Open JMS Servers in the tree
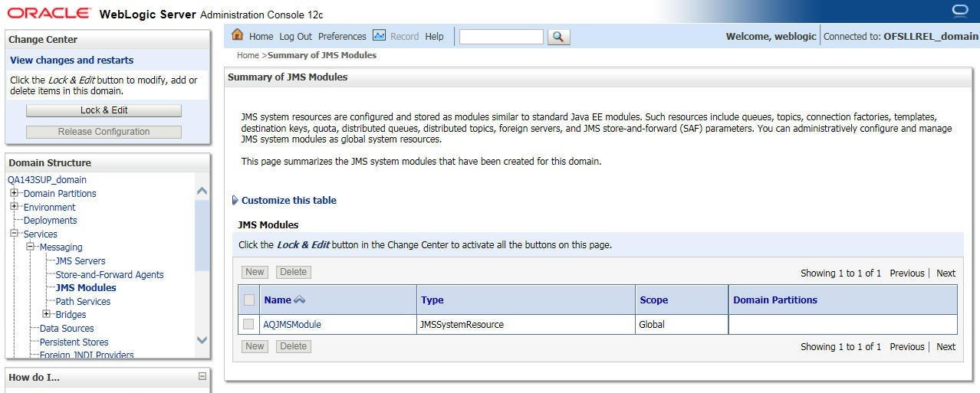Screen dimensions: 980x393 tap(81, 260)
